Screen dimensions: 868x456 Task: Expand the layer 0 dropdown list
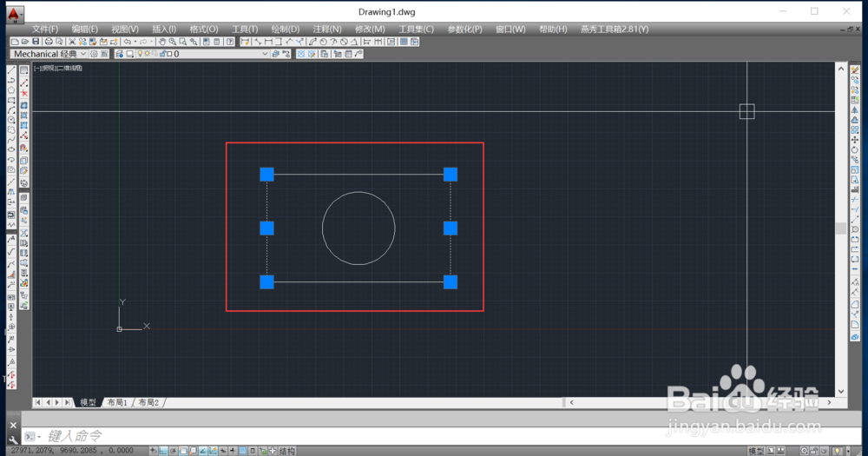265,54
